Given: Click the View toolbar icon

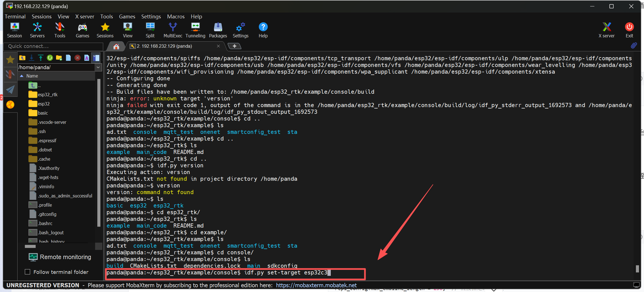Looking at the screenshot, I should [127, 30].
